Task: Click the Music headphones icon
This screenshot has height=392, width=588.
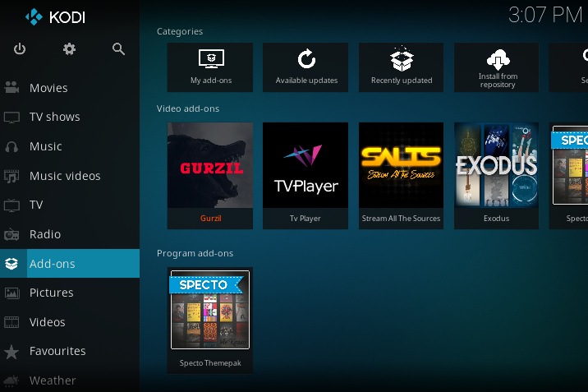Action: click(11, 146)
